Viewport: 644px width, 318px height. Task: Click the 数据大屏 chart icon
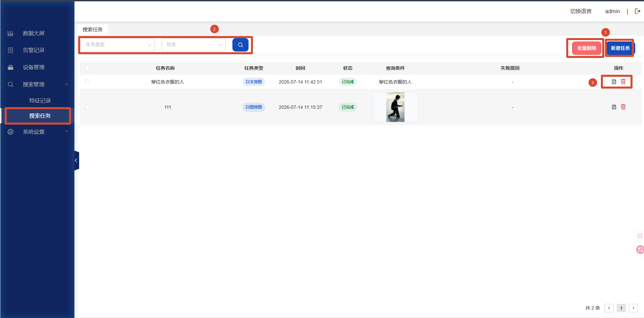point(10,33)
